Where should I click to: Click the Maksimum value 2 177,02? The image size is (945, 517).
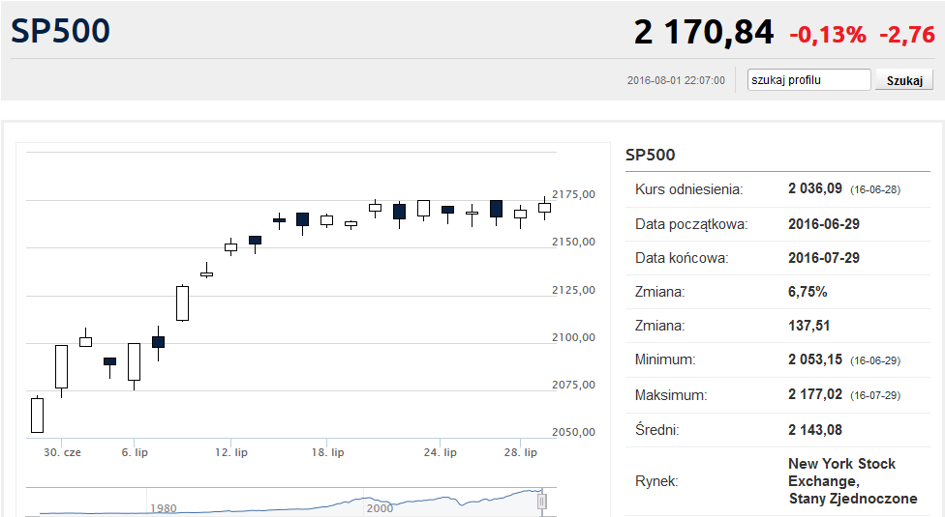pos(815,394)
